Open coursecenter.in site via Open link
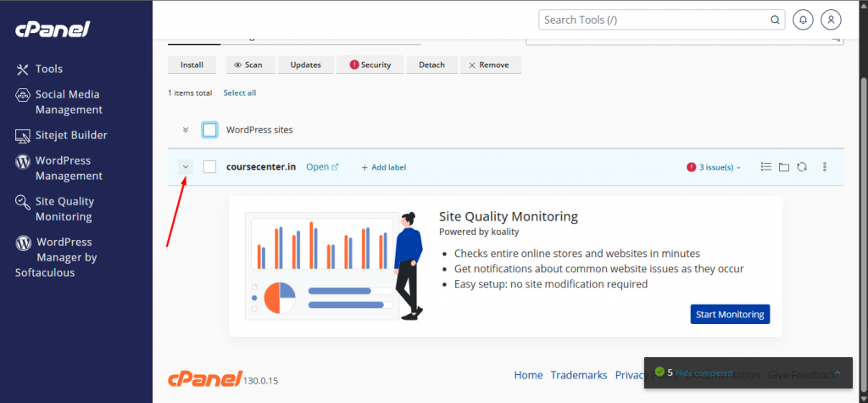Image resolution: width=868 pixels, height=403 pixels. [322, 167]
